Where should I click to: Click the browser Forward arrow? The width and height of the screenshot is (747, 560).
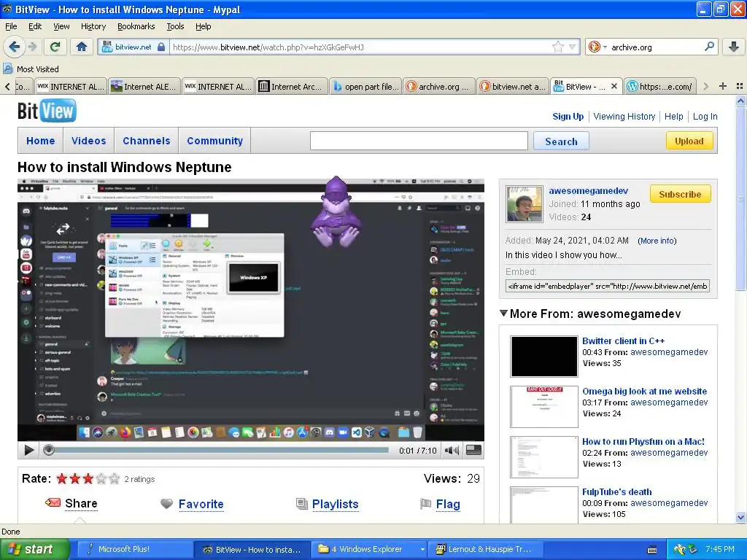click(x=32, y=47)
